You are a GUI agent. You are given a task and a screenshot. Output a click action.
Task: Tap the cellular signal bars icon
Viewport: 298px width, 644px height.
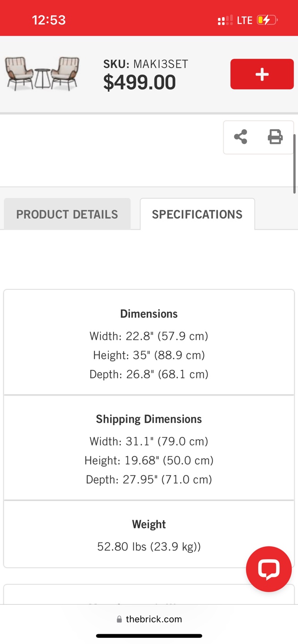coord(225,20)
